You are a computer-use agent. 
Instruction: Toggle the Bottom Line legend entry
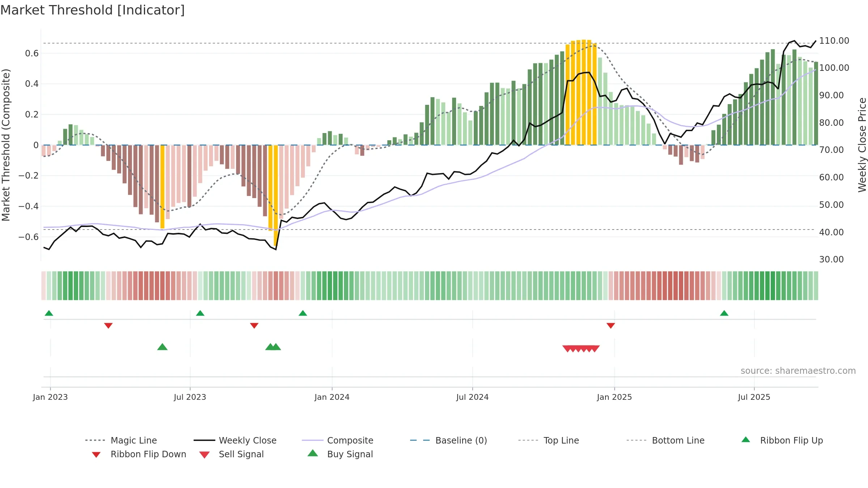pyautogui.click(x=665, y=440)
